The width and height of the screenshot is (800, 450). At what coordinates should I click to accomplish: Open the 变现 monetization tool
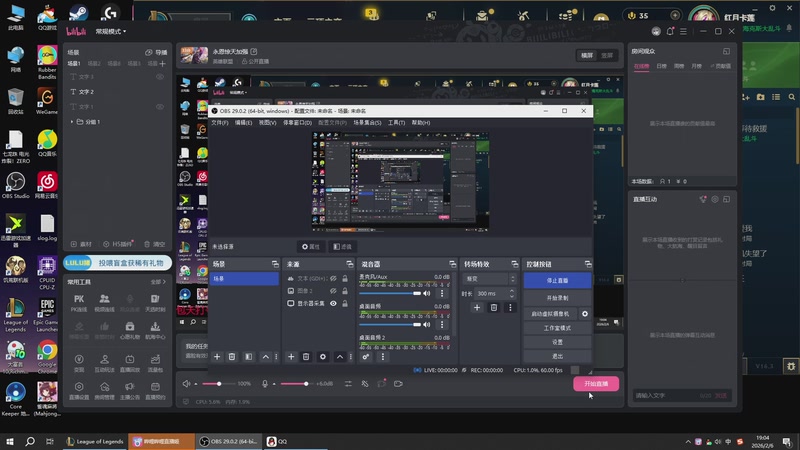[79, 363]
